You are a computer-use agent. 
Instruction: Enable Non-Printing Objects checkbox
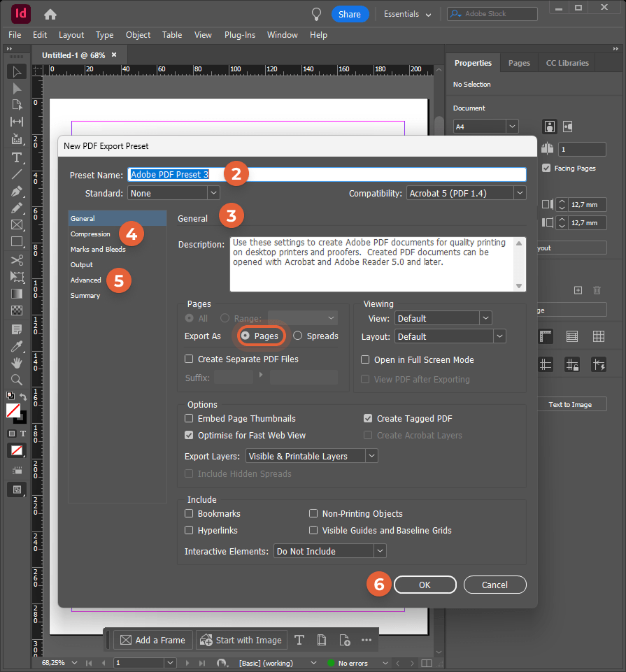[x=313, y=513]
